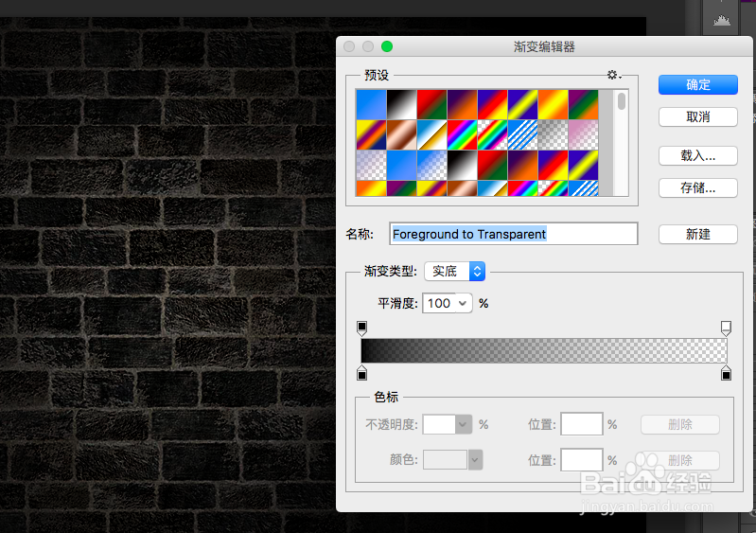The width and height of the screenshot is (756, 533).
Task: Select the gray neutral density checkered preset
Action: coord(553,135)
